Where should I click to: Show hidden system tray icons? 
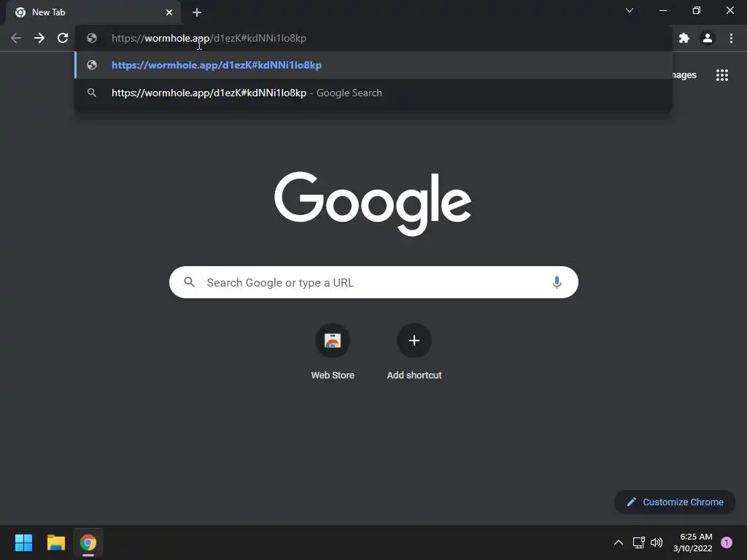coord(619,542)
